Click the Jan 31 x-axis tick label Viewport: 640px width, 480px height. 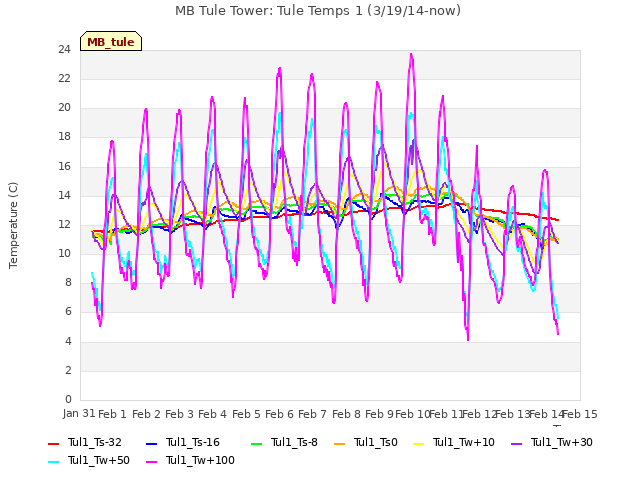point(79,413)
